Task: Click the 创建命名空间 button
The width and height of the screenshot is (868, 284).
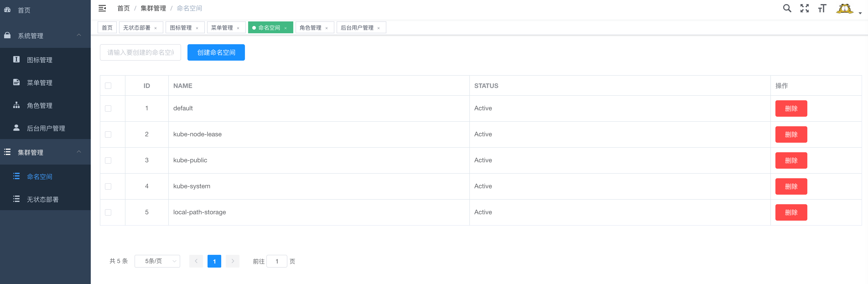Action: tap(216, 53)
